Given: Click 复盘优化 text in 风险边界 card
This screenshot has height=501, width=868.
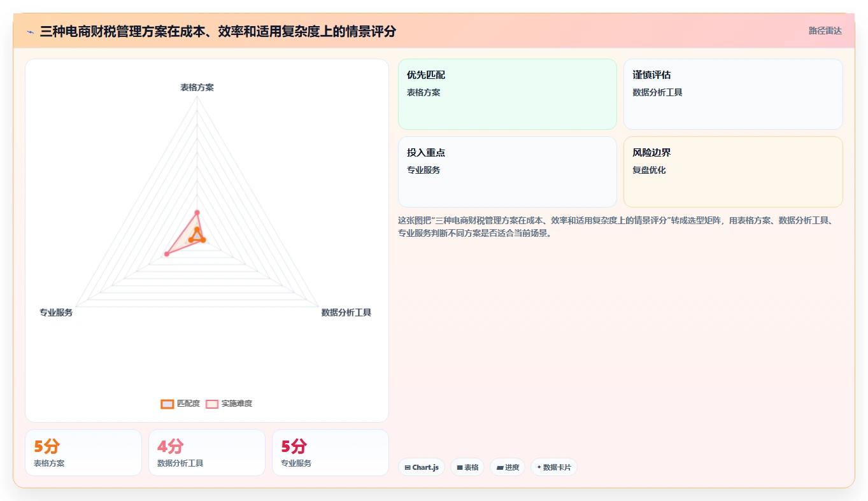Looking at the screenshot, I should (649, 170).
